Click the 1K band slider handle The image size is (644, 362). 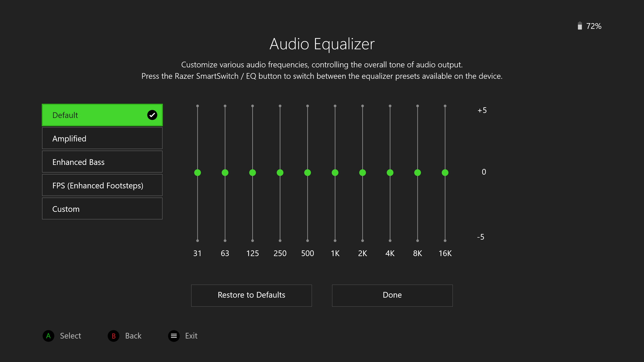[x=335, y=172]
